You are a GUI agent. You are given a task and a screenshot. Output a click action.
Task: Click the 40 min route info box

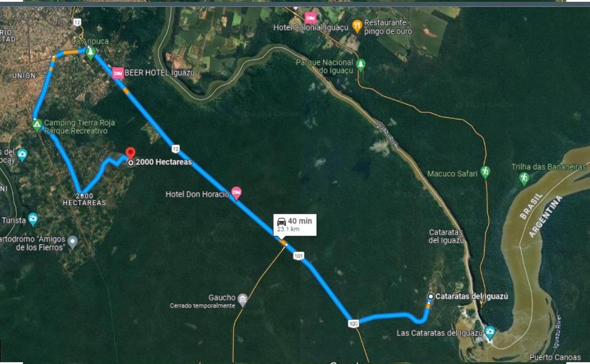tap(295, 225)
